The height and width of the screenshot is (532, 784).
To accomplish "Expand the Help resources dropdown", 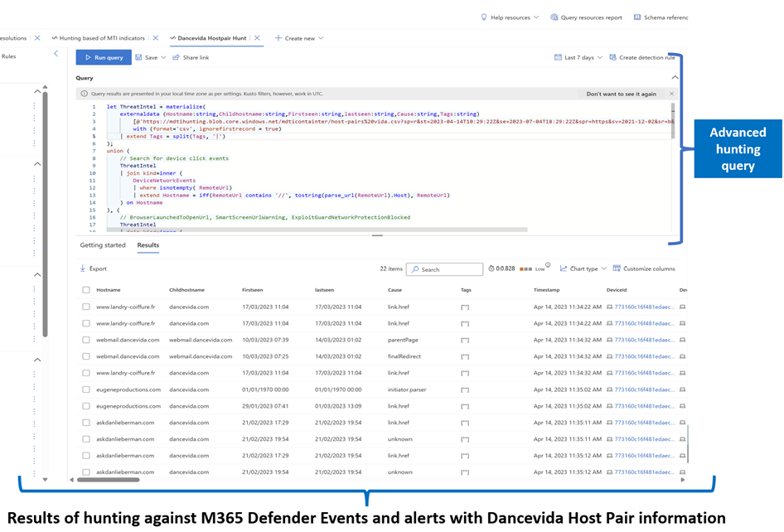I will (x=536, y=17).
